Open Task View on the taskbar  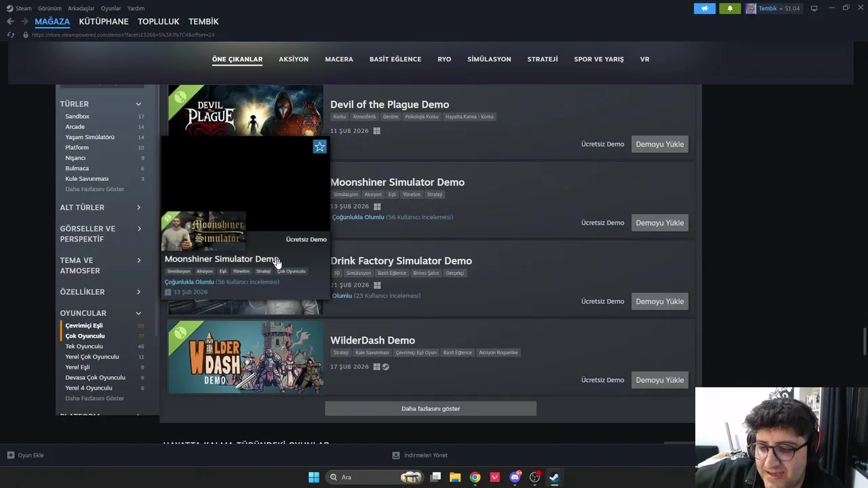436,477
